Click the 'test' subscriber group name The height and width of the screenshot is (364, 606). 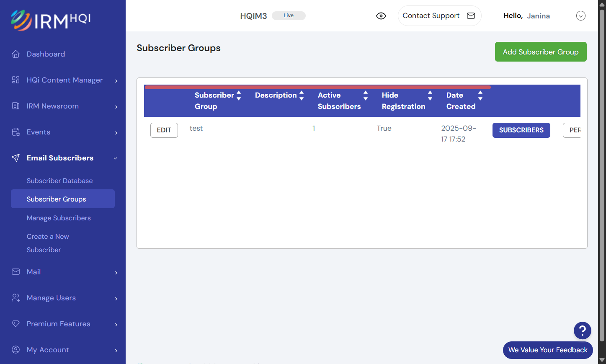click(x=196, y=128)
